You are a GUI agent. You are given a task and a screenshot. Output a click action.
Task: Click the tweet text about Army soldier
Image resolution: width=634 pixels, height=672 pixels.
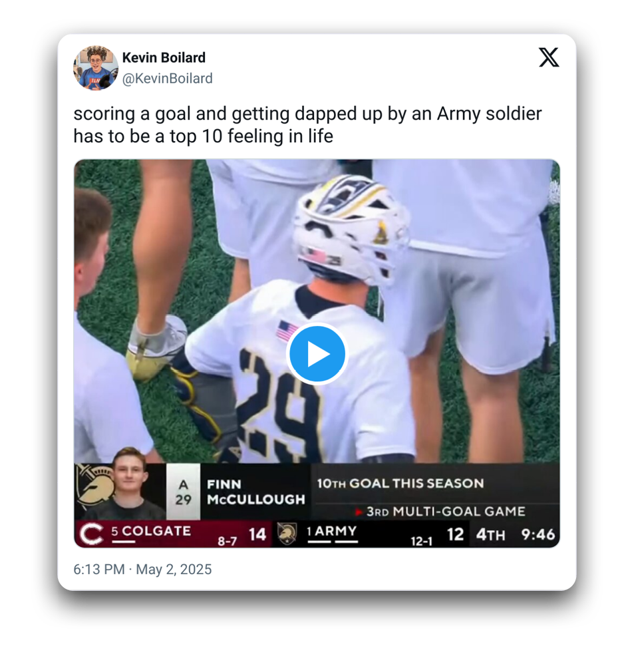click(x=307, y=125)
